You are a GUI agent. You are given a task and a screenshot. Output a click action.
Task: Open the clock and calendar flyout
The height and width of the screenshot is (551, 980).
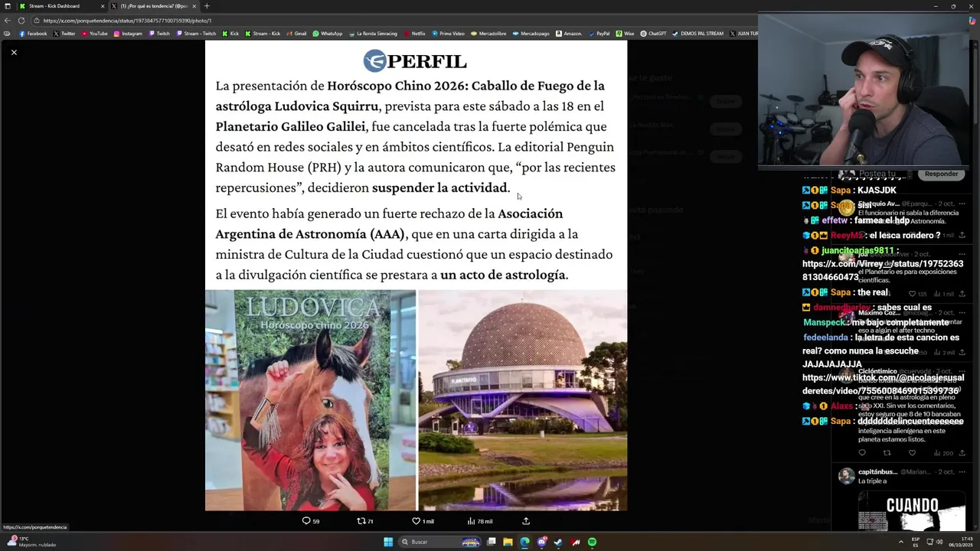coord(960,542)
